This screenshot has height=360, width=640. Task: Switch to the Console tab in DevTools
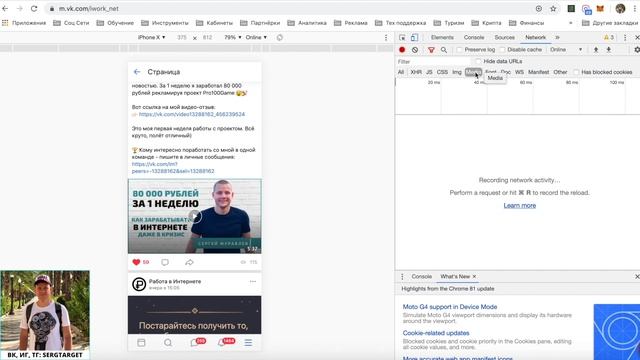click(474, 38)
